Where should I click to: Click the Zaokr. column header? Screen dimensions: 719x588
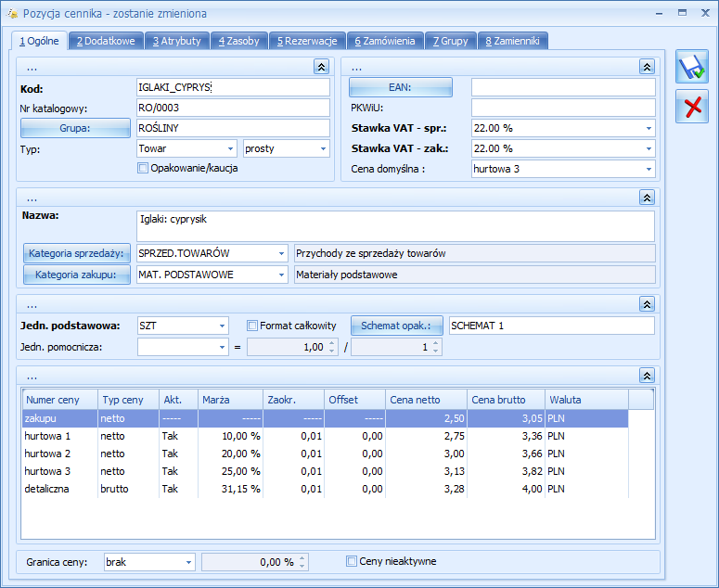tap(293, 400)
